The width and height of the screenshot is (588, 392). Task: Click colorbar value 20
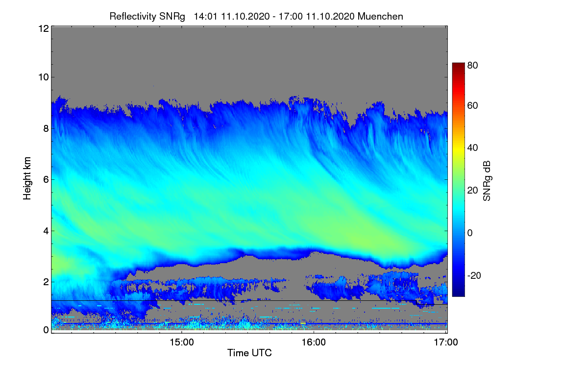coord(472,191)
